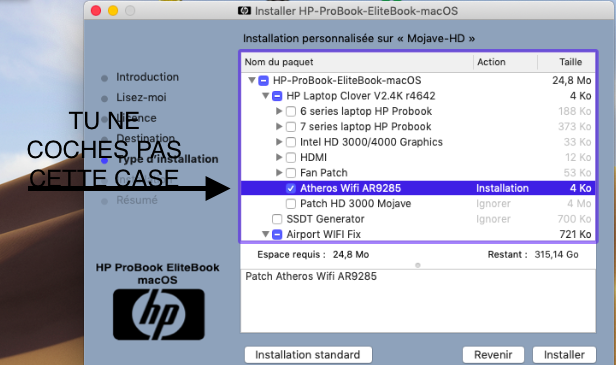Click the HP logo in the title bar
This screenshot has height=365, width=616.
[x=244, y=11]
